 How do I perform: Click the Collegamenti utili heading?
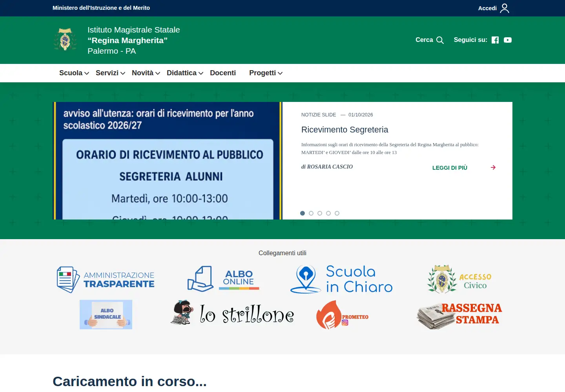point(282,253)
